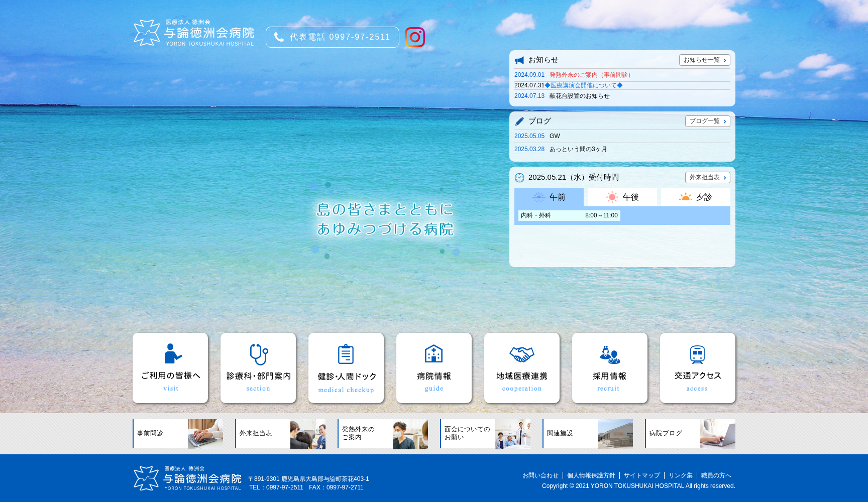Open the 病院情報 guide building tile
Screen dimensions: 868x502
(434, 367)
